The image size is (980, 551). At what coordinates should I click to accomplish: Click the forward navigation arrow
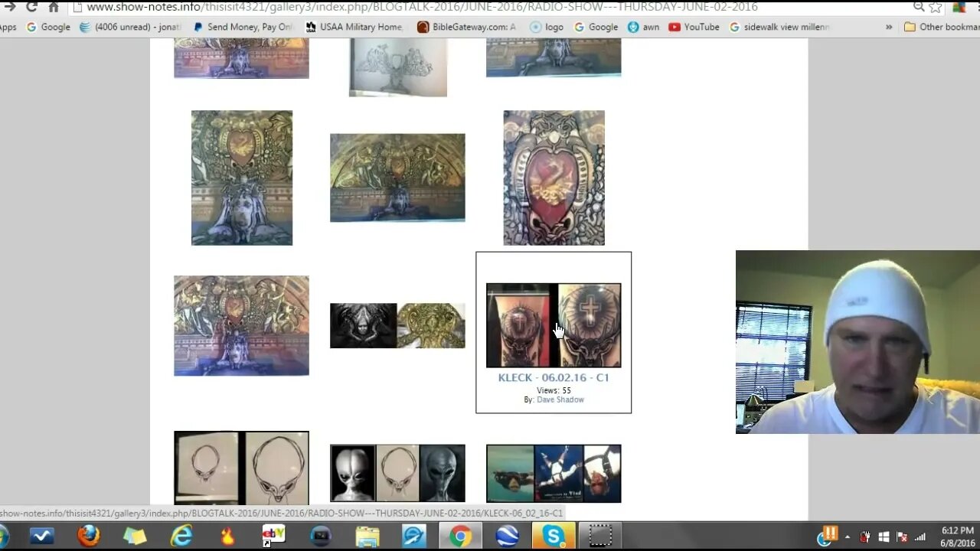10,7
